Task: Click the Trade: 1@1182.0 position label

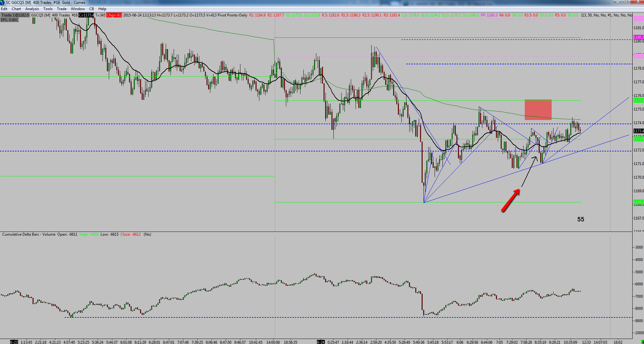Action: (x=15, y=15)
